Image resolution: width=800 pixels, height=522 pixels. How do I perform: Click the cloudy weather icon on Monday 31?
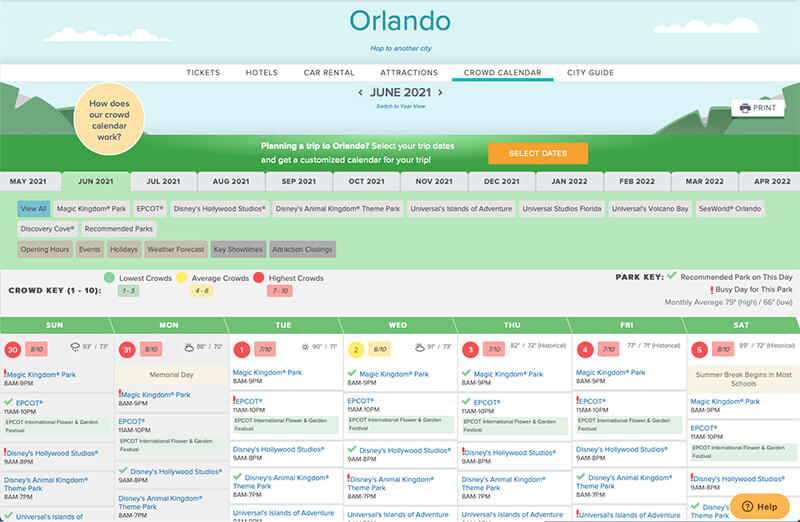189,347
